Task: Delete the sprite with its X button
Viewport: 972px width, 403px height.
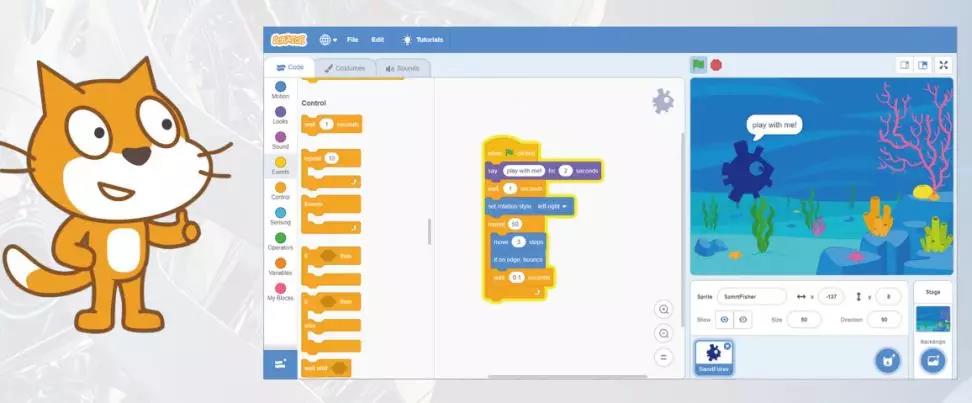Action: 728,346
